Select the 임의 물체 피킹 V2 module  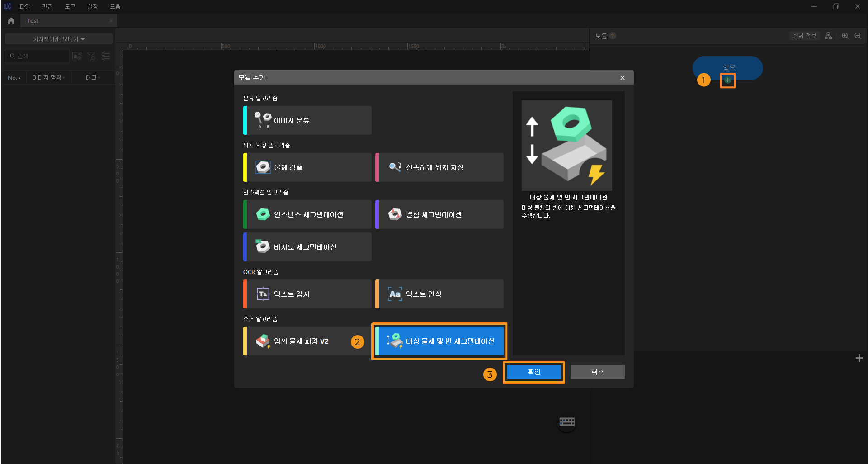[x=307, y=341]
